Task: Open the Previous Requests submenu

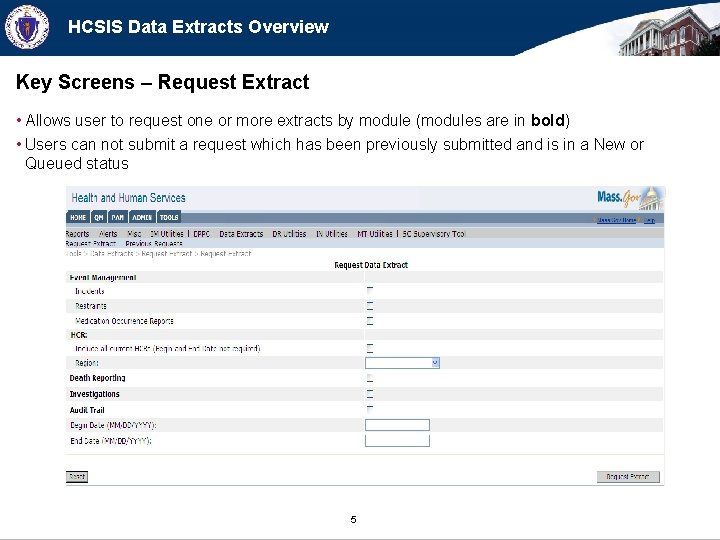Action: (x=154, y=243)
